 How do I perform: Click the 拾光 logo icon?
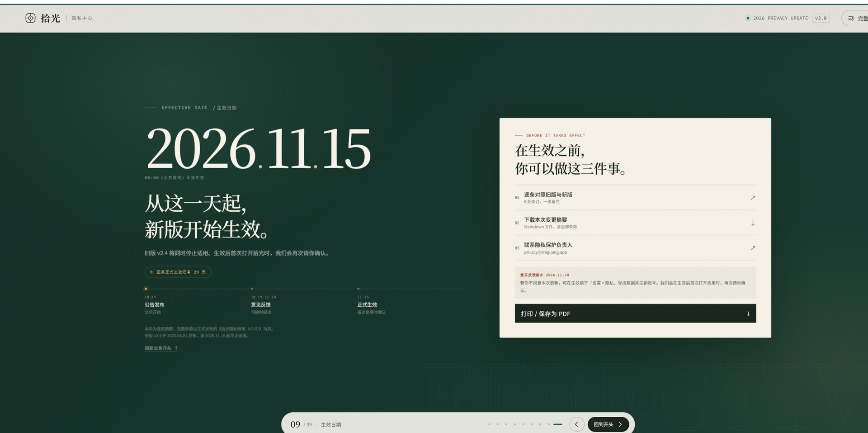click(x=30, y=18)
